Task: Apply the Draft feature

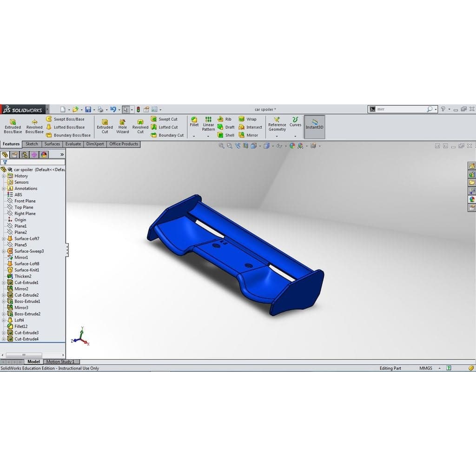Action: (226, 127)
